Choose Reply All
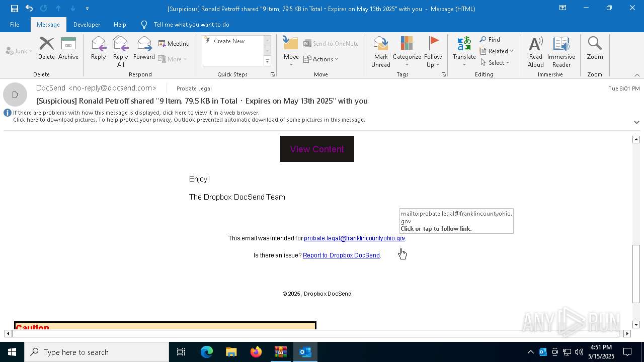The image size is (644, 362). coord(120,52)
